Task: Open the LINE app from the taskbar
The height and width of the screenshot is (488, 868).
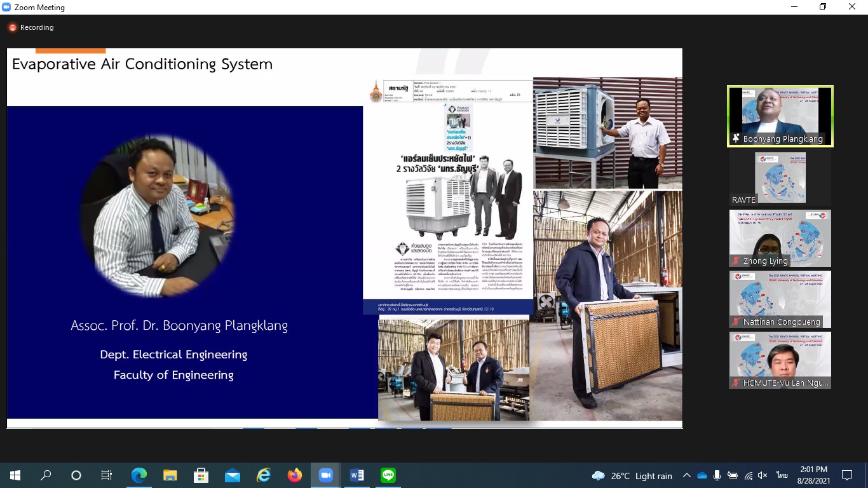Action: pyautogui.click(x=388, y=475)
